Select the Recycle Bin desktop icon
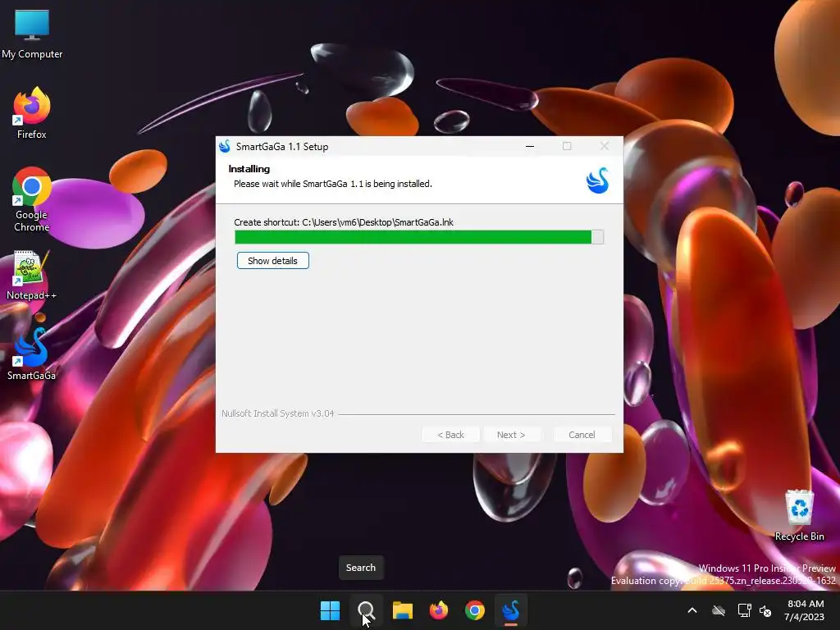Viewport: 840px width, 630px height. 799,516
